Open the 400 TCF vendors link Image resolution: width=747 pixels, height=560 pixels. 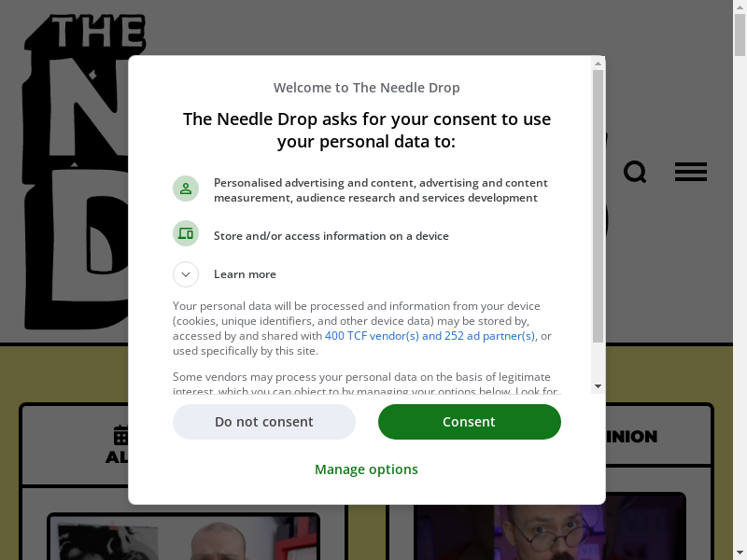pos(430,336)
